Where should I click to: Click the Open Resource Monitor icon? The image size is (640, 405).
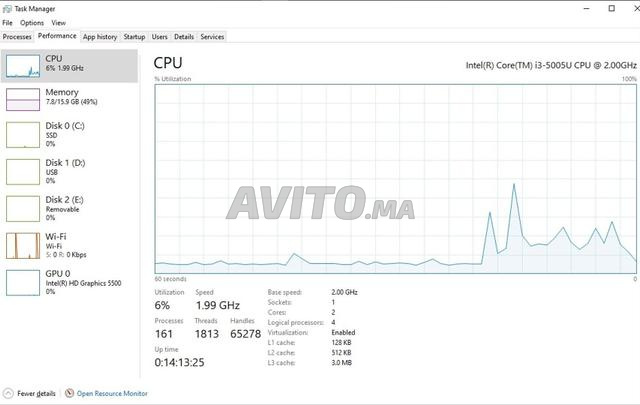[x=69, y=394]
